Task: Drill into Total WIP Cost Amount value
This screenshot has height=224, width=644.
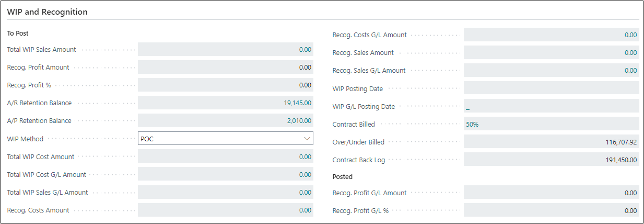Action: (305, 157)
